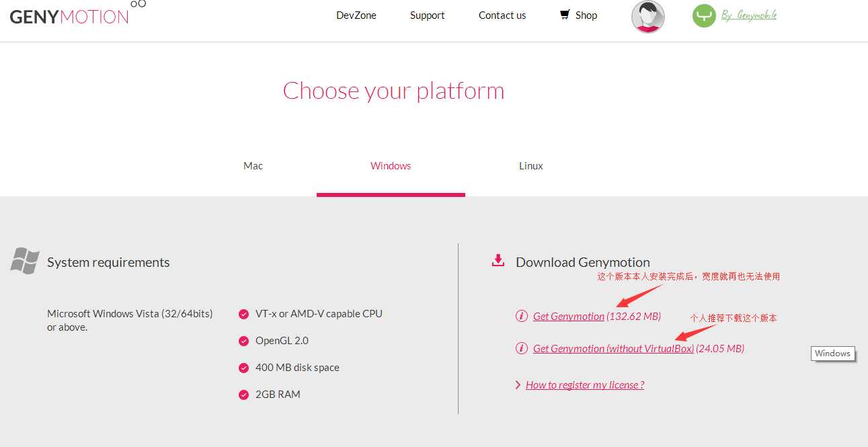Click the check icon next to 2GB RAM

pyautogui.click(x=243, y=395)
